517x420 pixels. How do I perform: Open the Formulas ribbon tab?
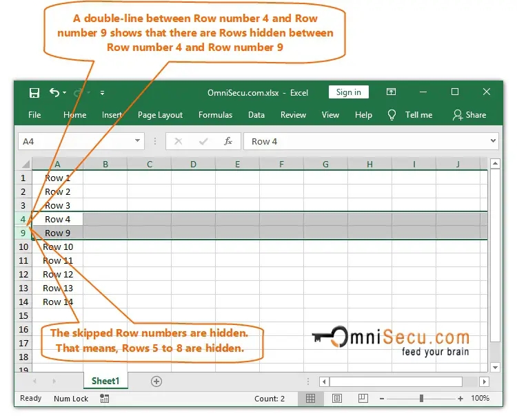[x=215, y=115]
